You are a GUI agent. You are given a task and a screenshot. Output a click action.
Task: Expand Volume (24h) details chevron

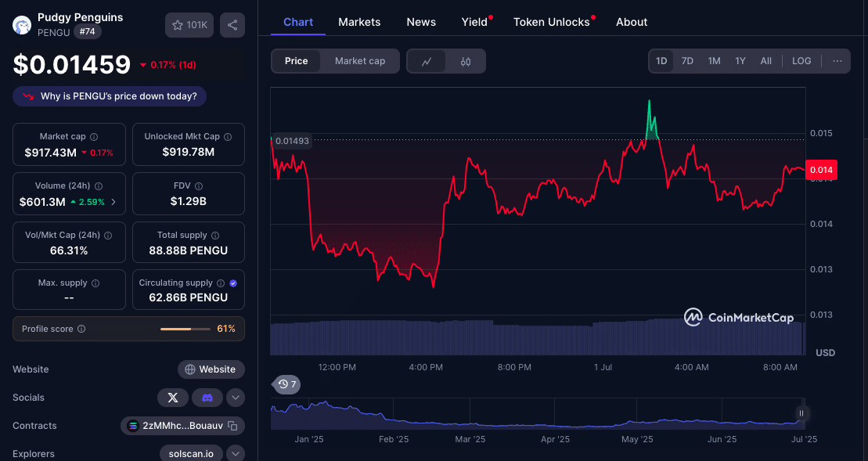pyautogui.click(x=113, y=202)
